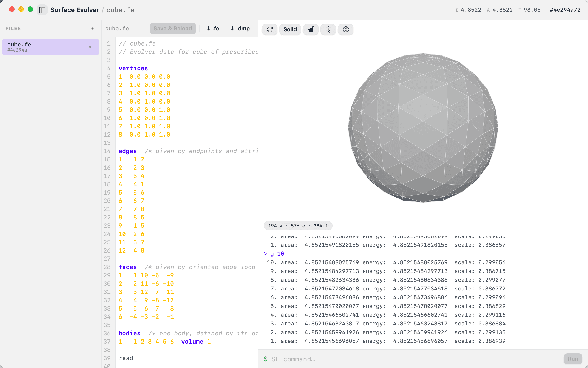Screen dimensions: 588x368
Task: Click line number 20 in the gutter
Action: (107, 201)
